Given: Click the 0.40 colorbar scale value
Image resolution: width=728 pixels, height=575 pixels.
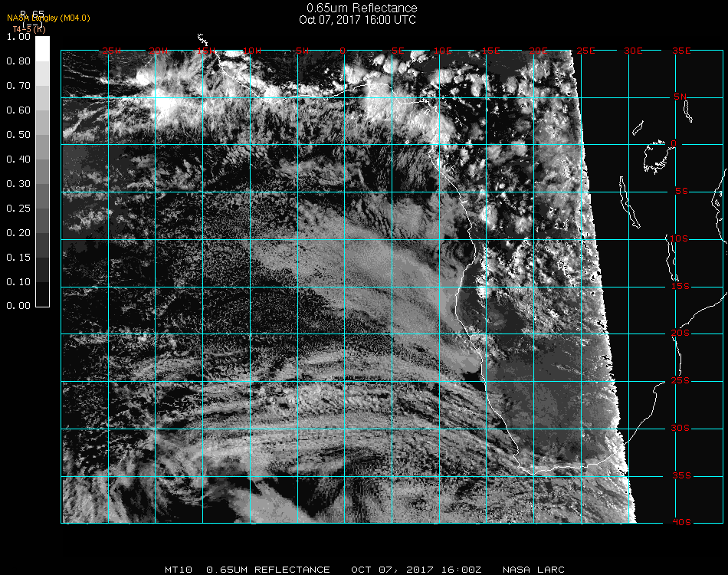Looking at the screenshot, I should (x=18, y=159).
